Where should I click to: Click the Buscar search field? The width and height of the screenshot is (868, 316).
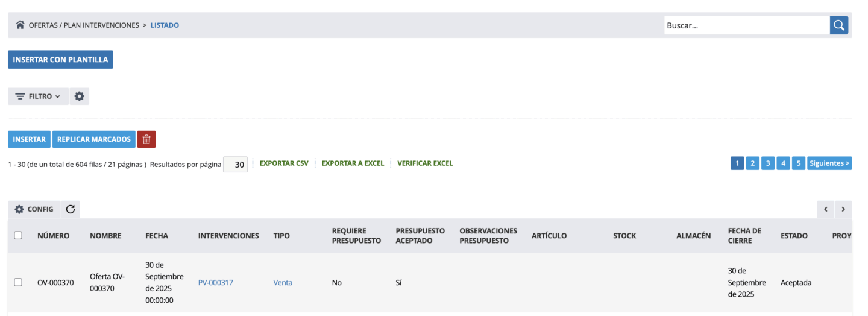point(746,25)
